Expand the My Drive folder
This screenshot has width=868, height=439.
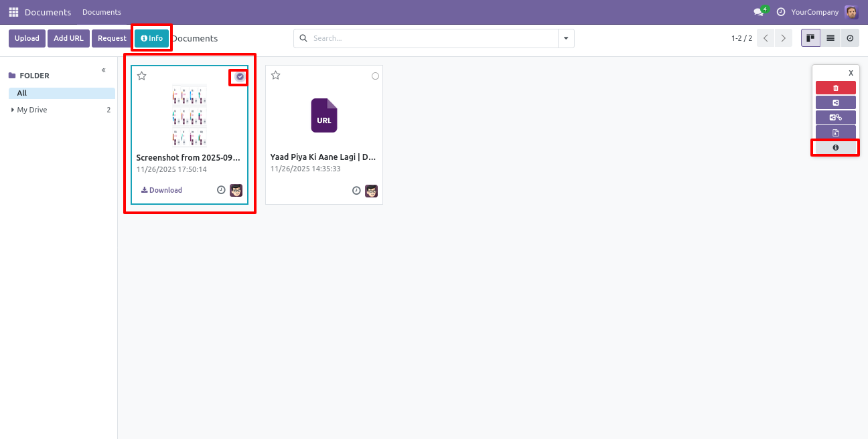(x=13, y=110)
